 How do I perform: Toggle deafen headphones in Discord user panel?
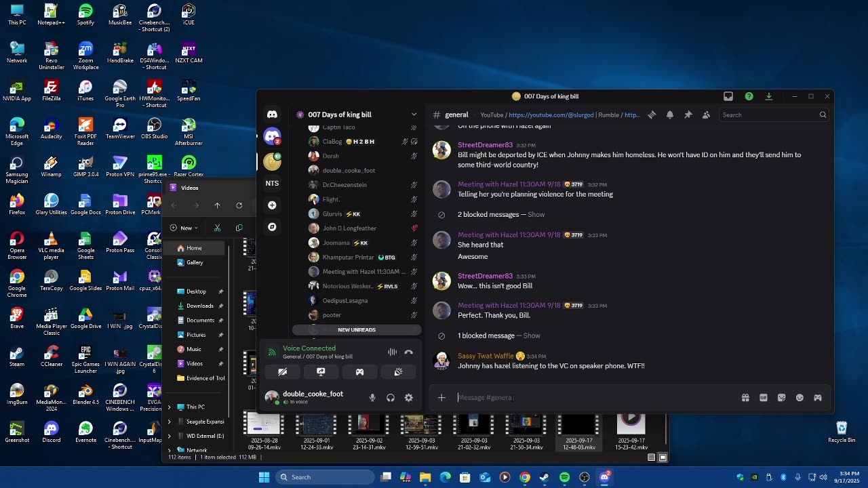(x=391, y=398)
